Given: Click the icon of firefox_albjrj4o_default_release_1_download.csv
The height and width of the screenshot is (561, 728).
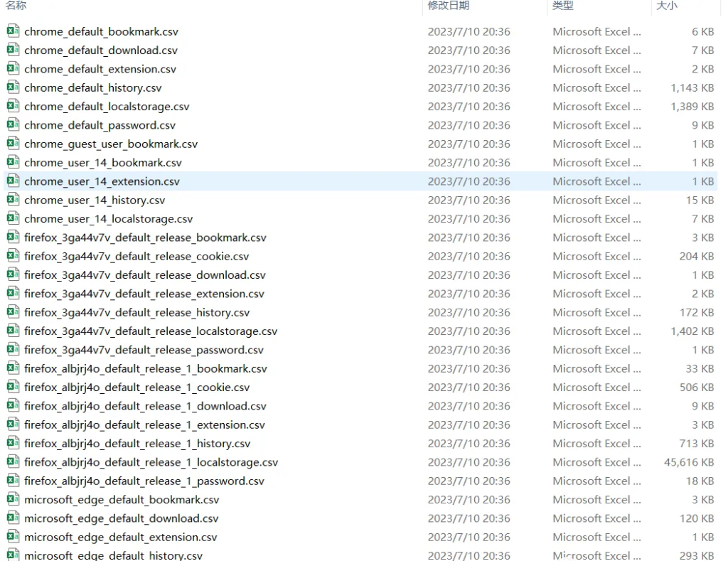Looking at the screenshot, I should [x=13, y=406].
